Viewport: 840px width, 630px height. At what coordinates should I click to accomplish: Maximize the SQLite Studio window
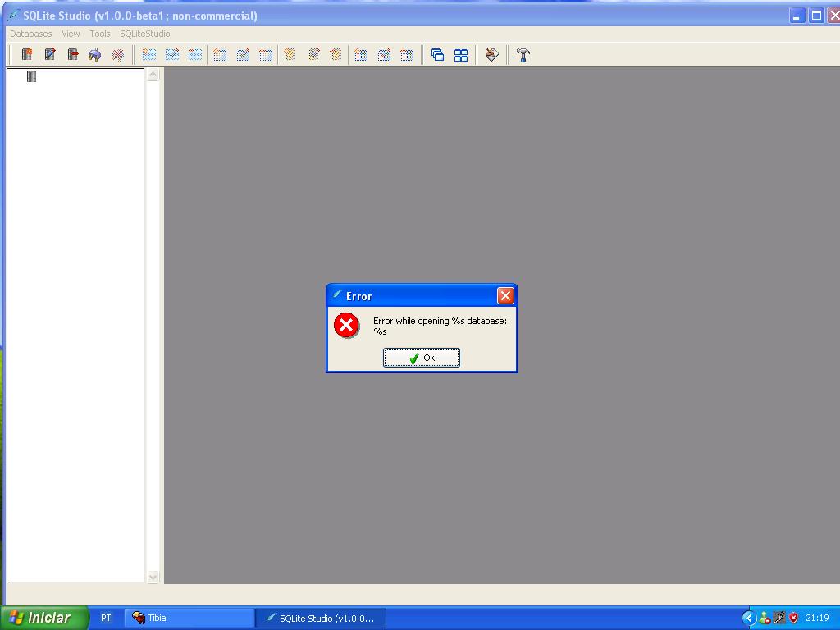tap(816, 16)
